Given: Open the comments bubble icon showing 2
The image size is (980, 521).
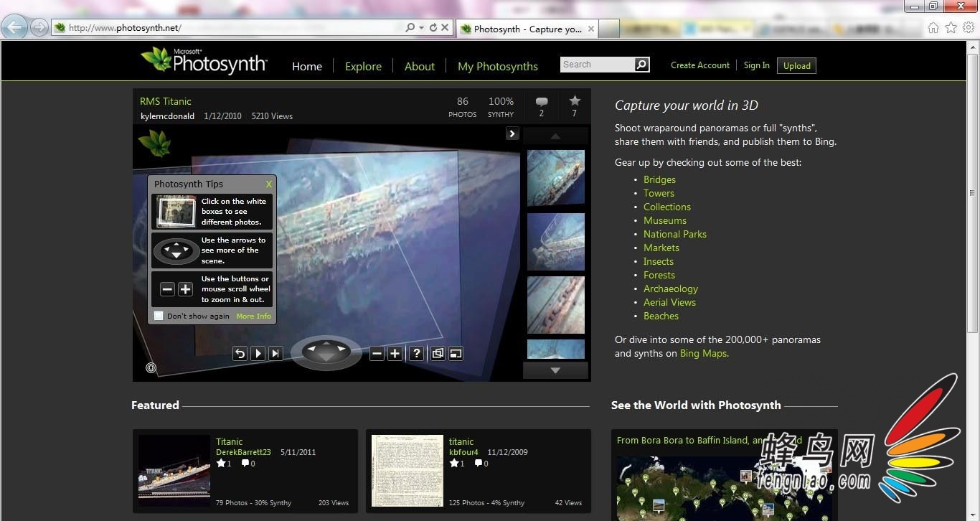Looking at the screenshot, I should pos(542,102).
